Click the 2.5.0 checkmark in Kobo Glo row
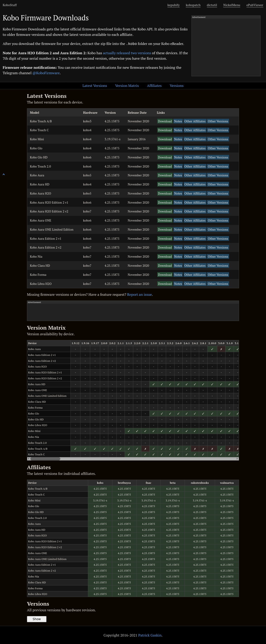This screenshot has height=644, width=266. tap(153, 414)
